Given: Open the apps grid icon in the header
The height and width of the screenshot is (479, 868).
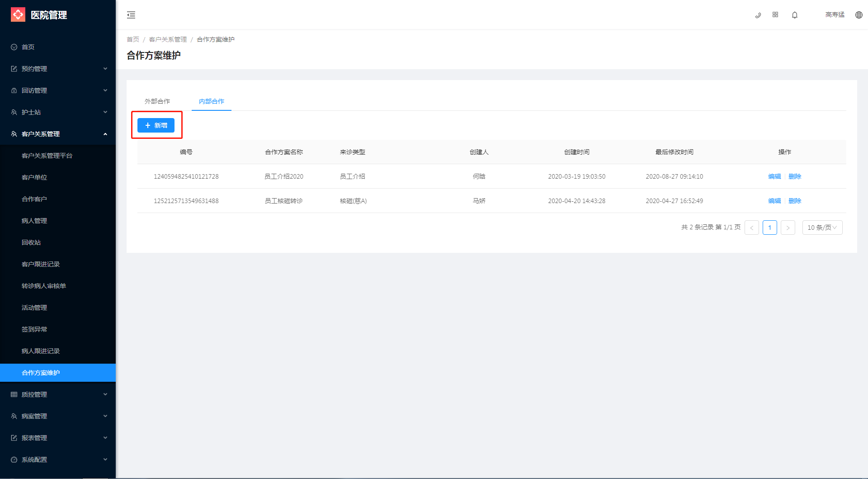Looking at the screenshot, I should click(x=775, y=14).
